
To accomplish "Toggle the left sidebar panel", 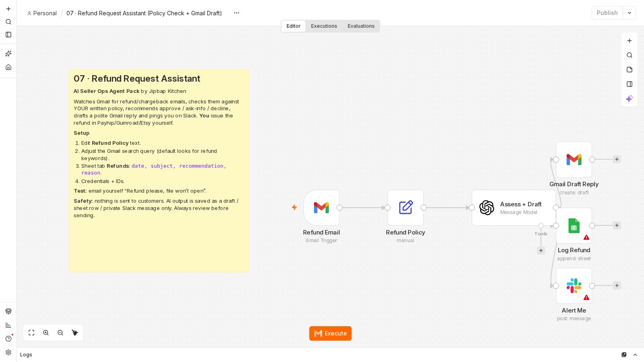I will tap(8, 35).
